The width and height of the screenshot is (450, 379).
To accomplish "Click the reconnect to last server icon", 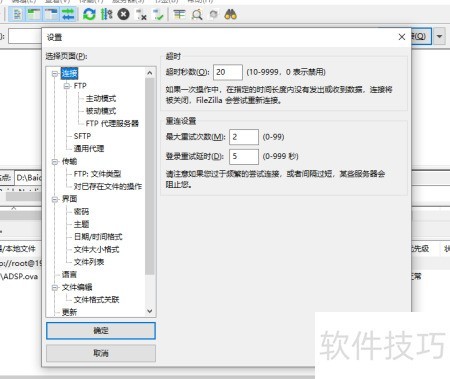I will [x=158, y=15].
